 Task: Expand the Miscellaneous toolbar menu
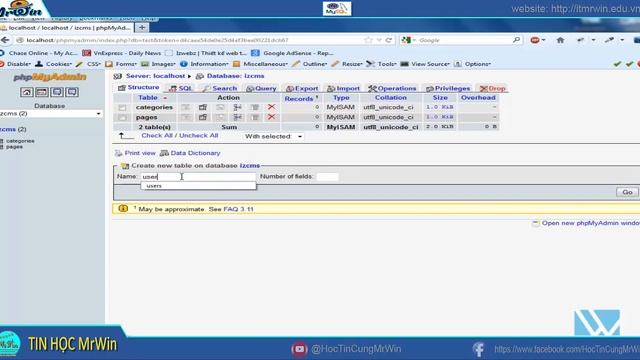click(261, 64)
